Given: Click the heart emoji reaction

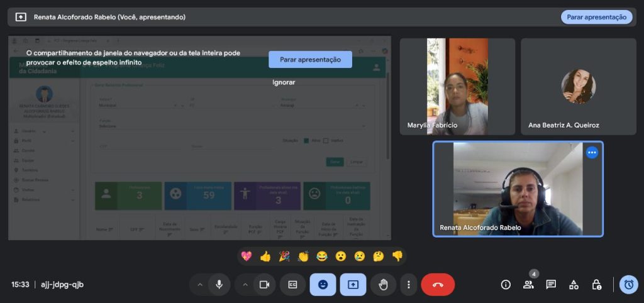Looking at the screenshot, I should [x=247, y=256].
